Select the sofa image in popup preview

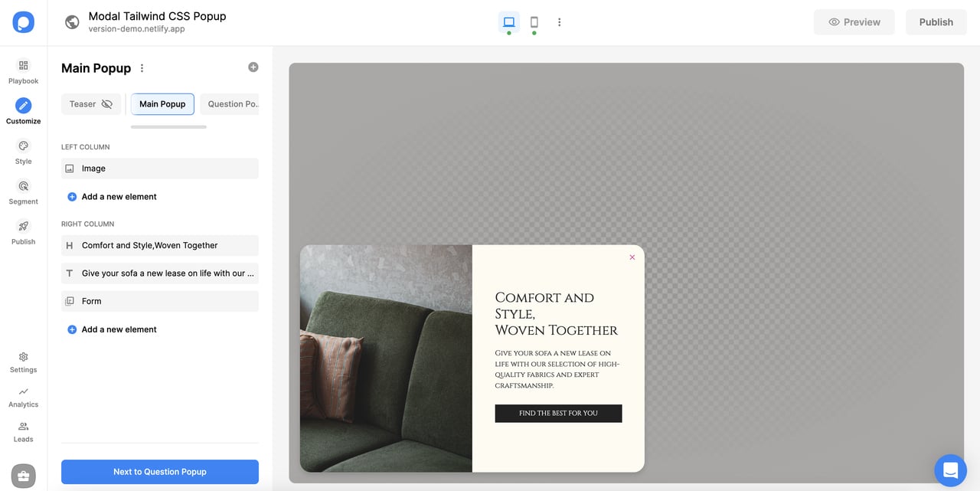pos(386,358)
